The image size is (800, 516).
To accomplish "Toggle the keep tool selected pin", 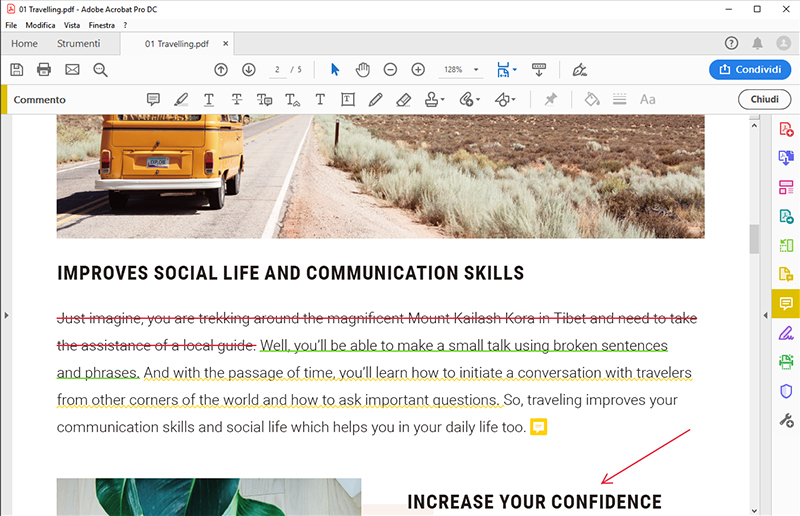I will tap(550, 100).
